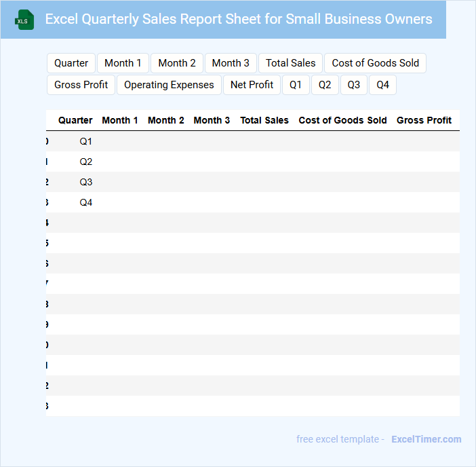Choose the Operating Expenses tag
This screenshot has width=476, height=467.
(x=169, y=85)
